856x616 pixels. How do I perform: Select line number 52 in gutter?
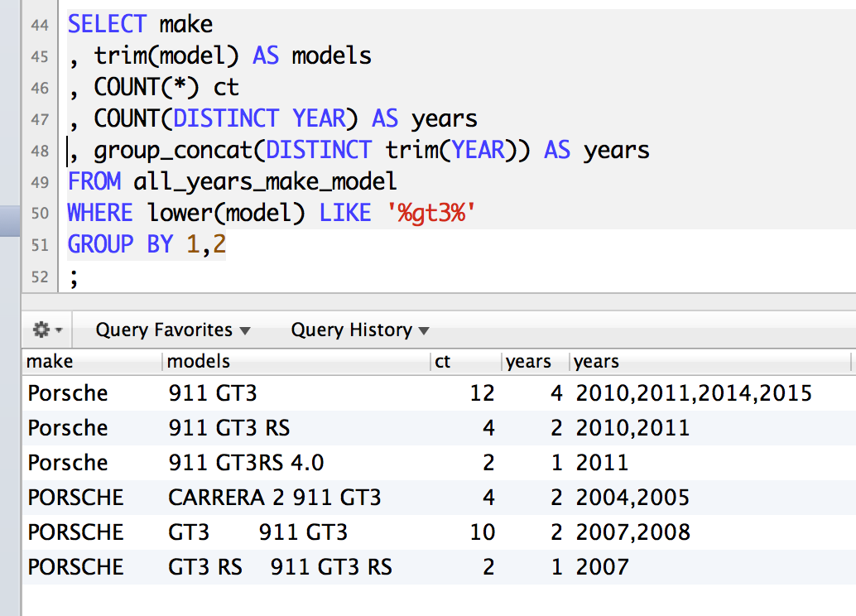pos(39,277)
